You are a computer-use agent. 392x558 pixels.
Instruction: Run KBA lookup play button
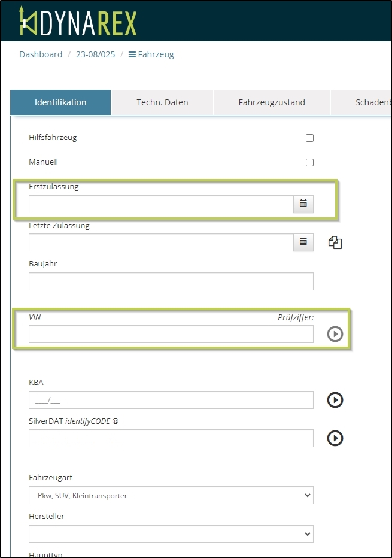[x=335, y=400]
